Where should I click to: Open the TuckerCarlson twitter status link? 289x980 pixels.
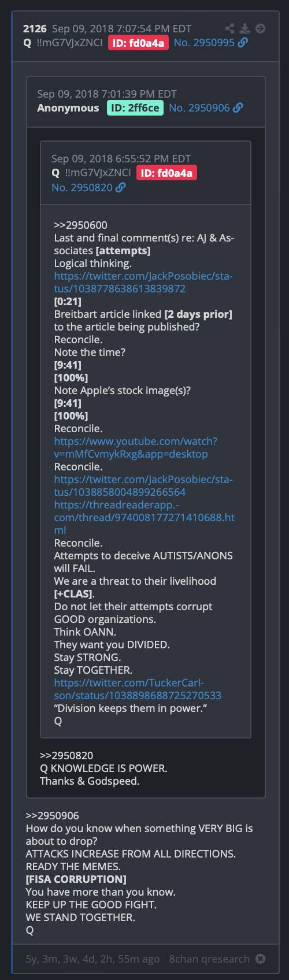pos(138,689)
